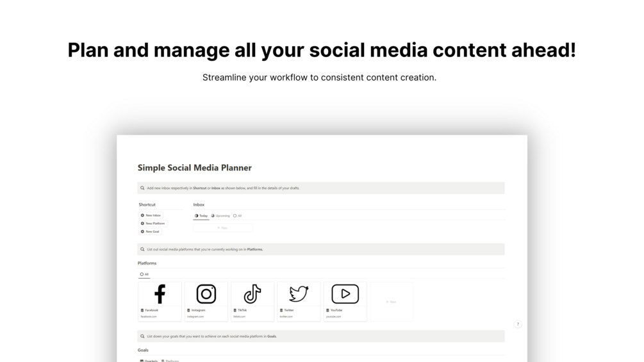Switch to the All tab in Inbox
The width and height of the screenshot is (644, 362).
tap(237, 215)
